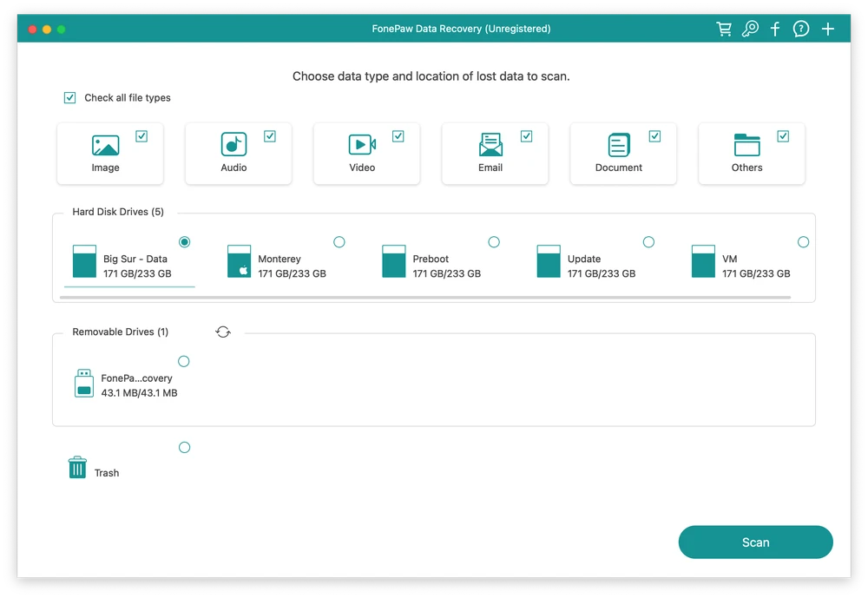Uncheck the Others checkbox

[783, 135]
